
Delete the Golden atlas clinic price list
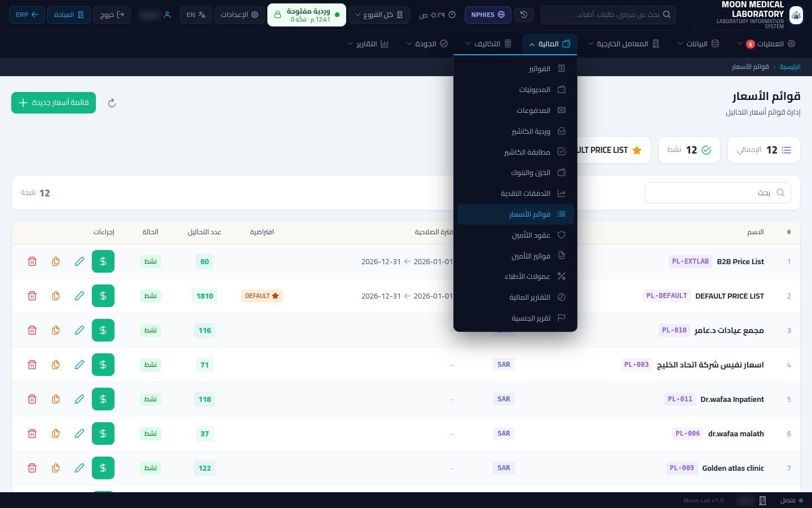32,468
